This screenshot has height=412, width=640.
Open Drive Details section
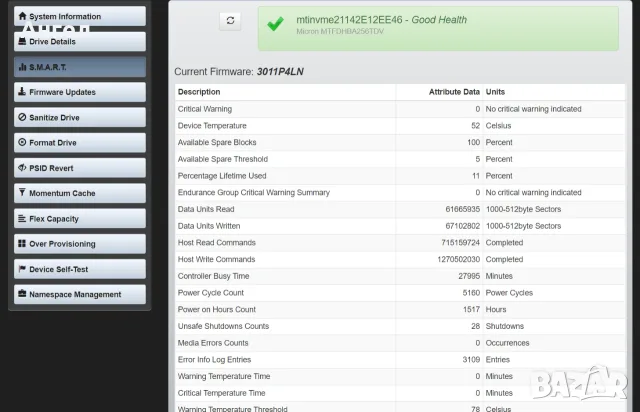[x=80, y=42]
